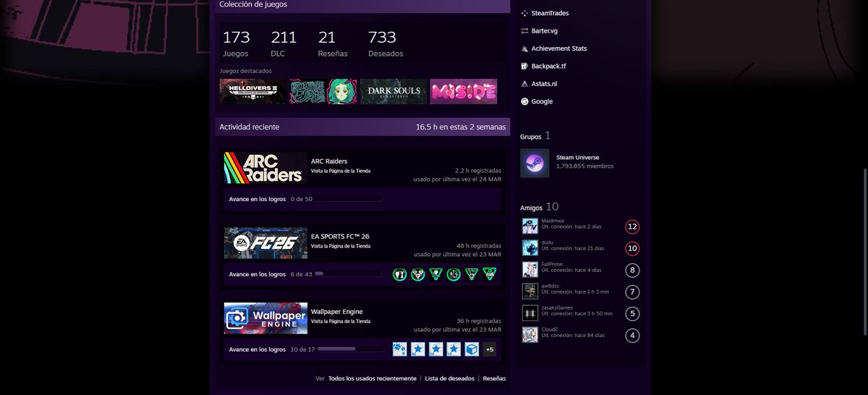Open the green-haired character featured game

click(x=323, y=92)
